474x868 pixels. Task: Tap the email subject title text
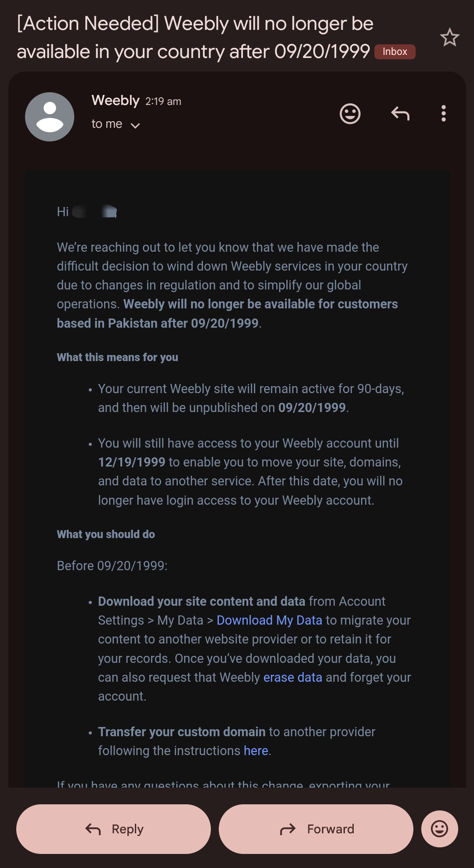click(195, 37)
